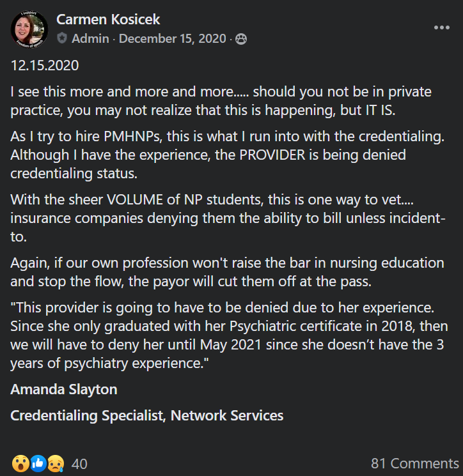Open the 81 Comments link
Viewport: 463px width, 476px height.
(414, 464)
